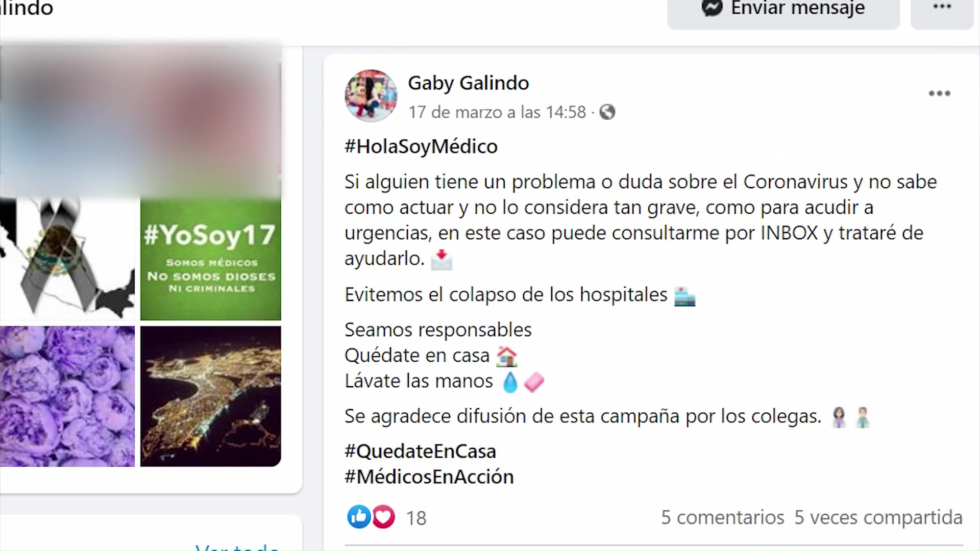Screen dimensions: 980x551
Task: Click the Gaby Galindo author name
Action: 468,83
